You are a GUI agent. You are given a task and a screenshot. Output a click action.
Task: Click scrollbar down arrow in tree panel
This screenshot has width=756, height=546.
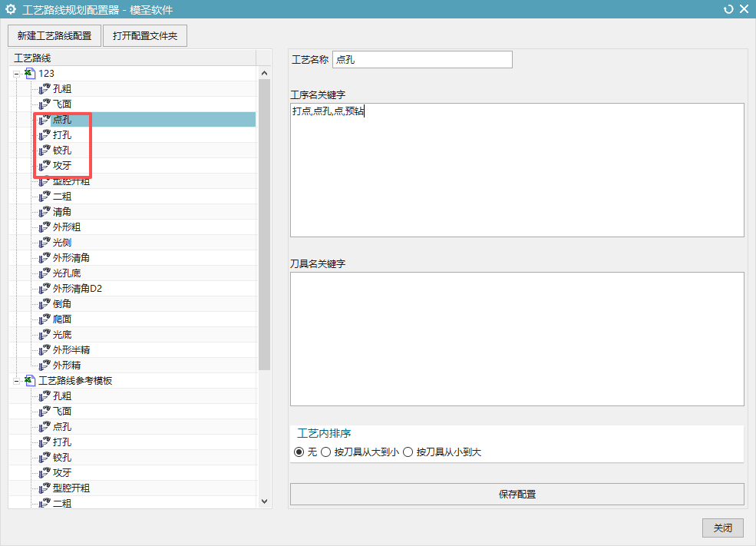[x=264, y=501]
